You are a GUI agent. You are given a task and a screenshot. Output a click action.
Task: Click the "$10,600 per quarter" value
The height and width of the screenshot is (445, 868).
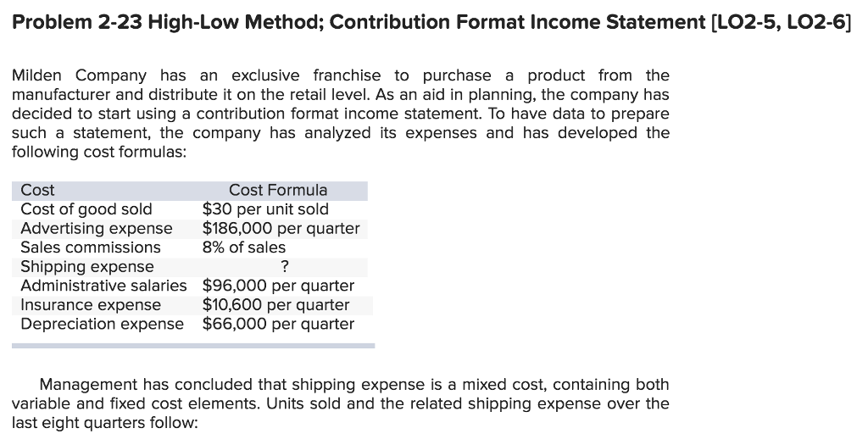click(275, 304)
